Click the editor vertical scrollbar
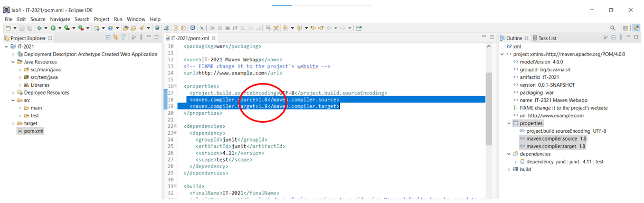This screenshot has height=203, width=644. [489, 109]
